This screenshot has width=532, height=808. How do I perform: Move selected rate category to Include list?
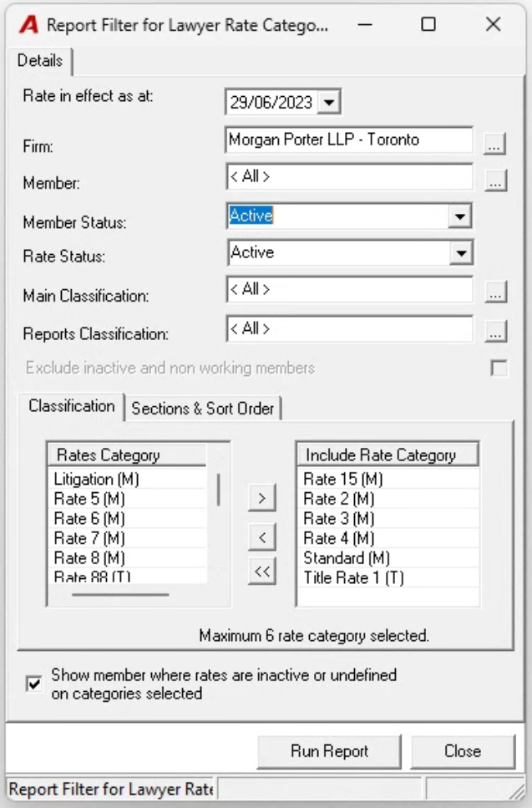pos(261,498)
